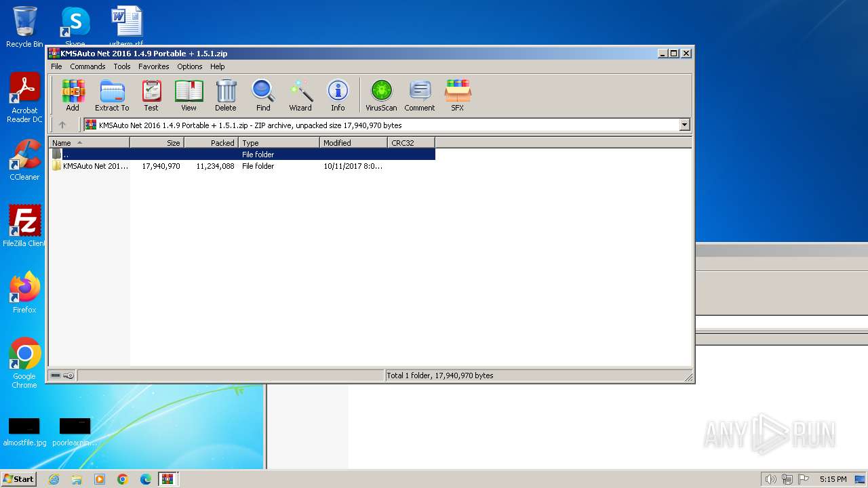Show archive Info
Screen dimensions: 868x488
(338, 95)
